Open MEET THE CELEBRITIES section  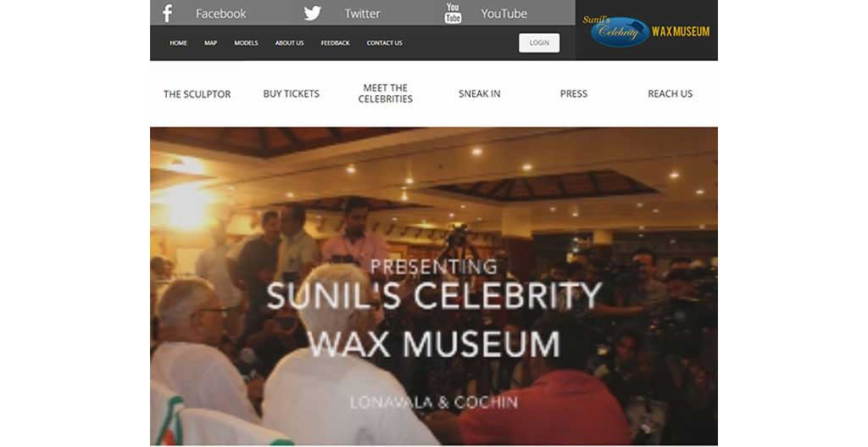[386, 93]
